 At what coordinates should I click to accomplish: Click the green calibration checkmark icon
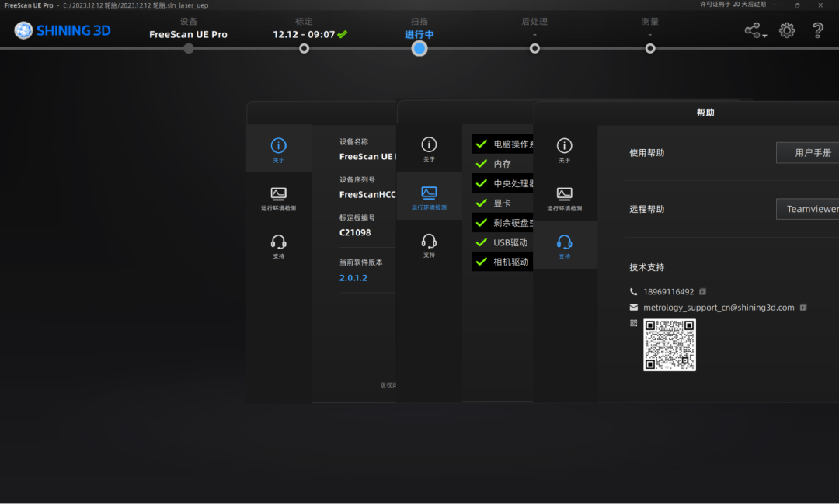point(343,34)
